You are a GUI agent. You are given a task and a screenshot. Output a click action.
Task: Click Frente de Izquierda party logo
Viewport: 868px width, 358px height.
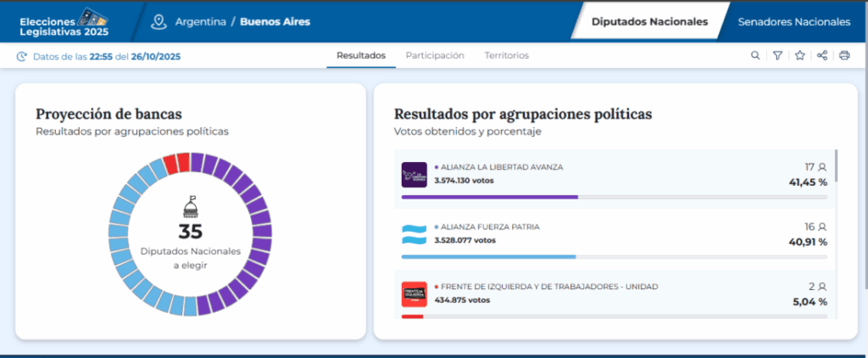pyautogui.click(x=414, y=294)
